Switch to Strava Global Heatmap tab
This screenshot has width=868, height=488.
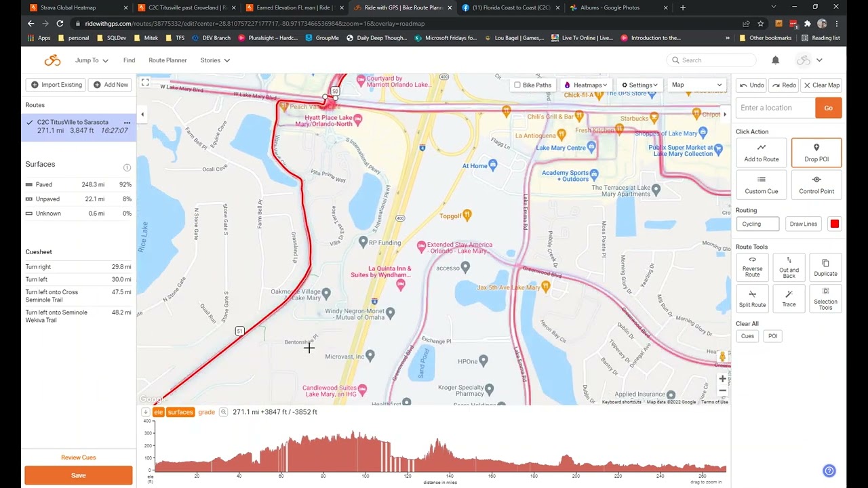(76, 7)
